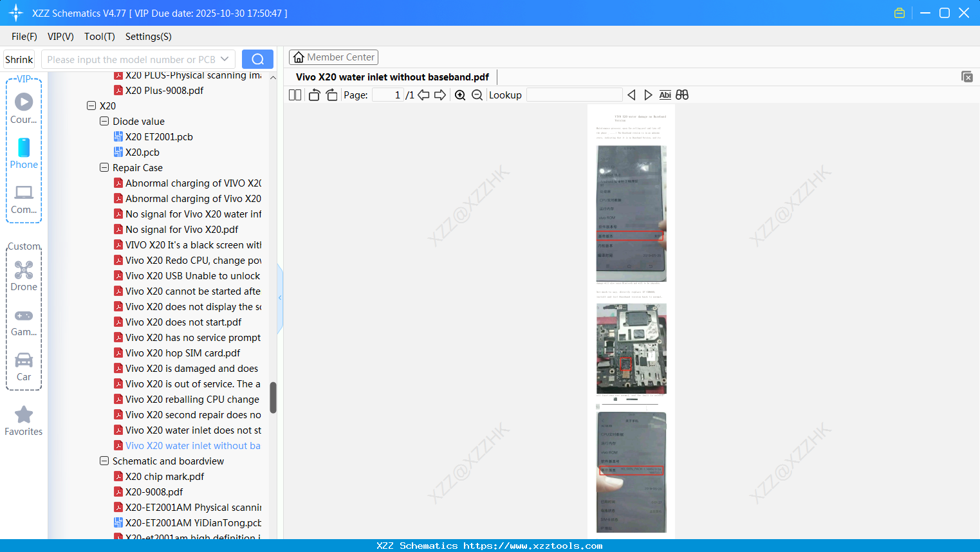Click the file tree vertical scrollbar thumb

click(x=273, y=398)
